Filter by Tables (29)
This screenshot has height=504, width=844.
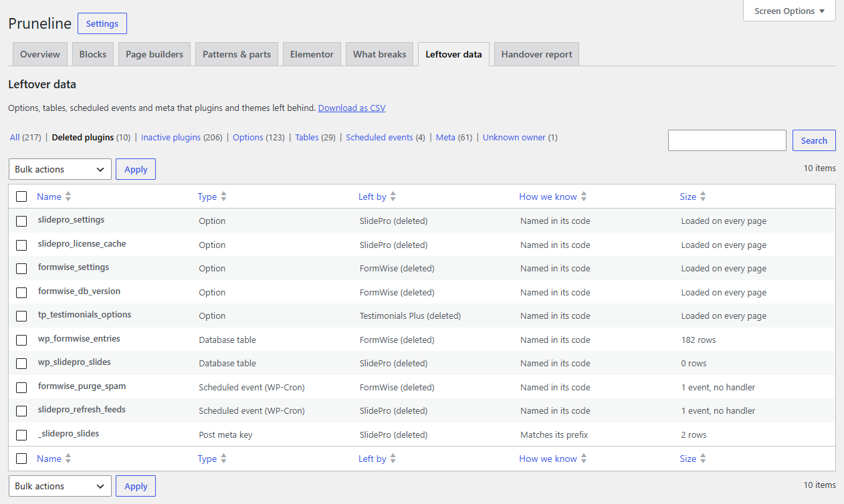[315, 137]
